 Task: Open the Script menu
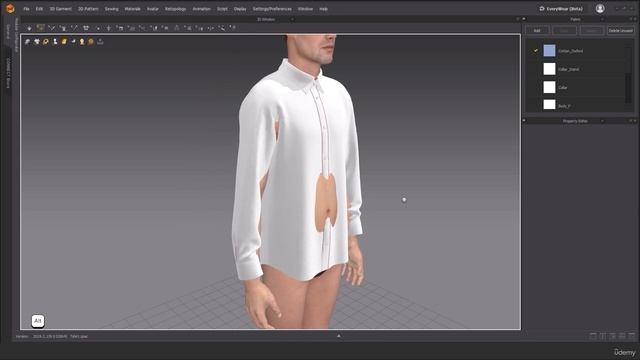tap(222, 9)
